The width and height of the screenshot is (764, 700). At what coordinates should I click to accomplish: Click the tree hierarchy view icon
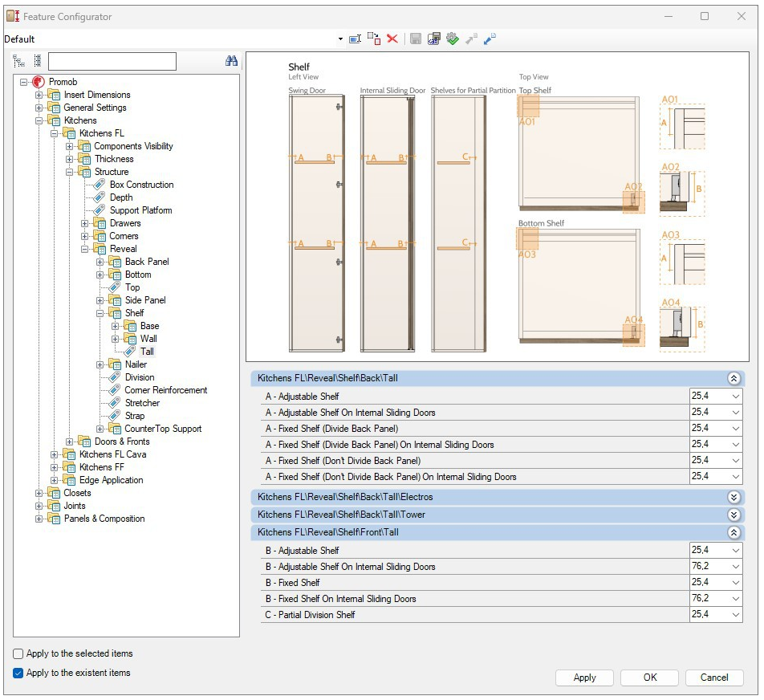point(18,61)
